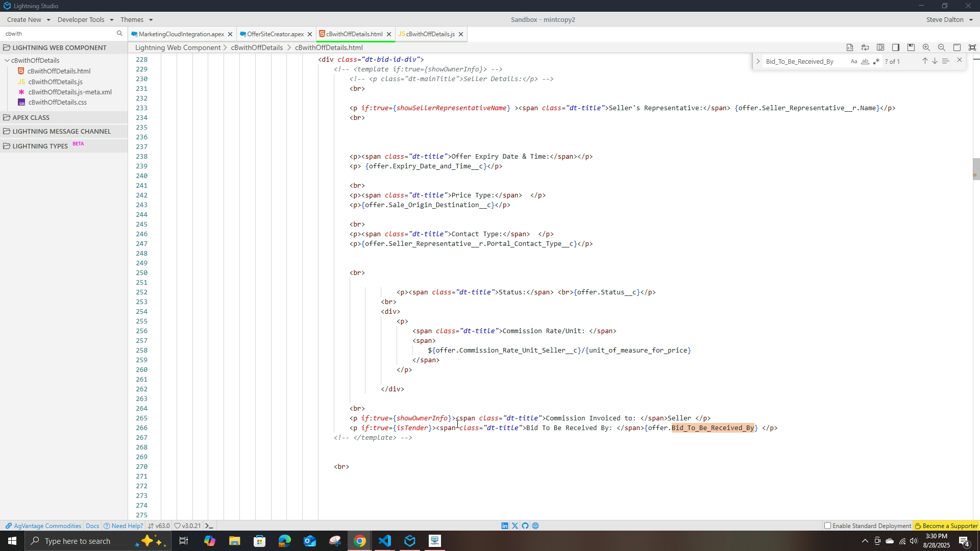Image resolution: width=980 pixels, height=551 pixels.
Task: Click the fullscreen editor icon
Action: [972, 47]
